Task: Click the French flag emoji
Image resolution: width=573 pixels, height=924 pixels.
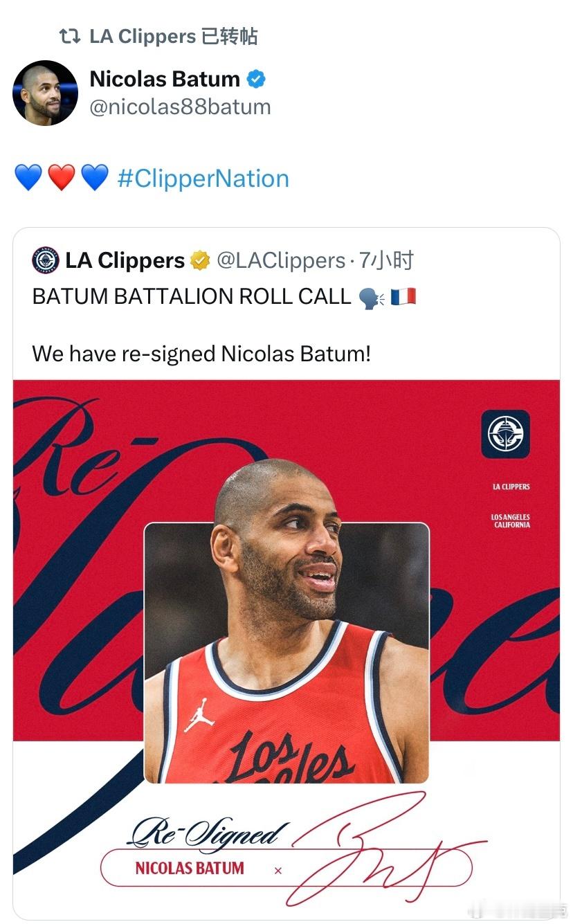Action: click(x=403, y=297)
